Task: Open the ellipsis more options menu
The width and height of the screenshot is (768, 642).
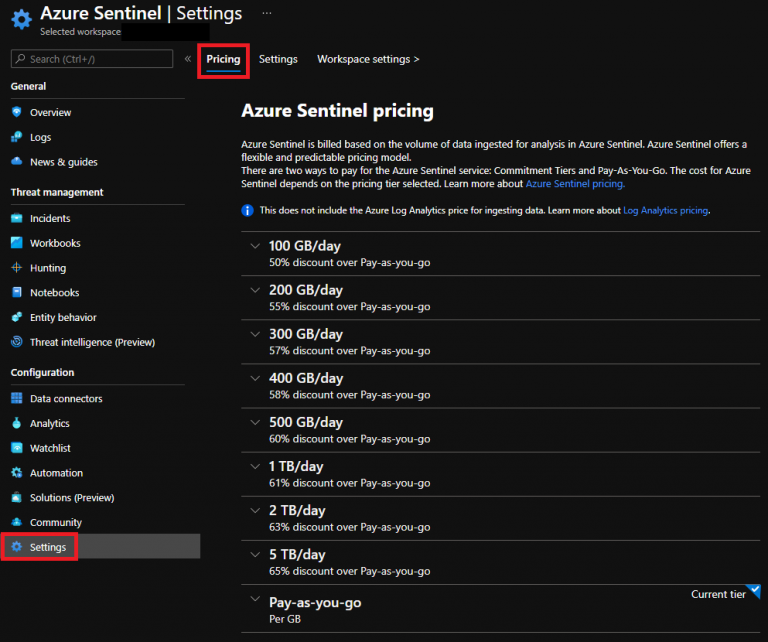Action: (x=266, y=13)
